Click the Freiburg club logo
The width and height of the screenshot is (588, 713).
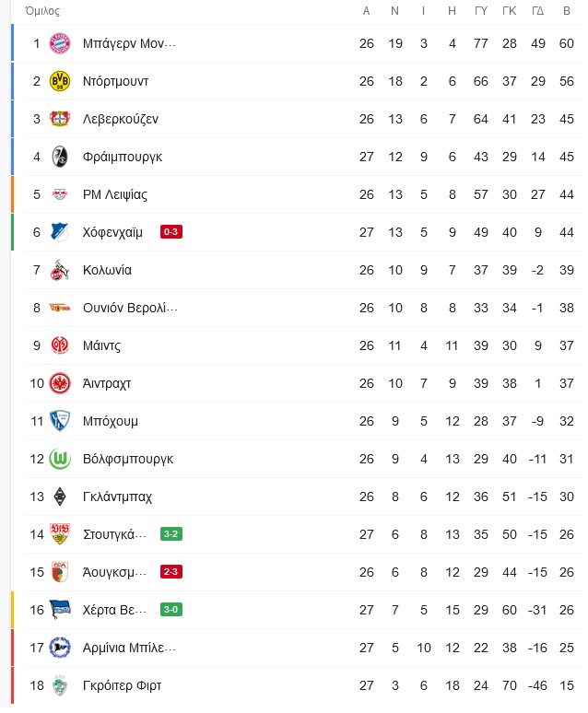click(x=60, y=157)
